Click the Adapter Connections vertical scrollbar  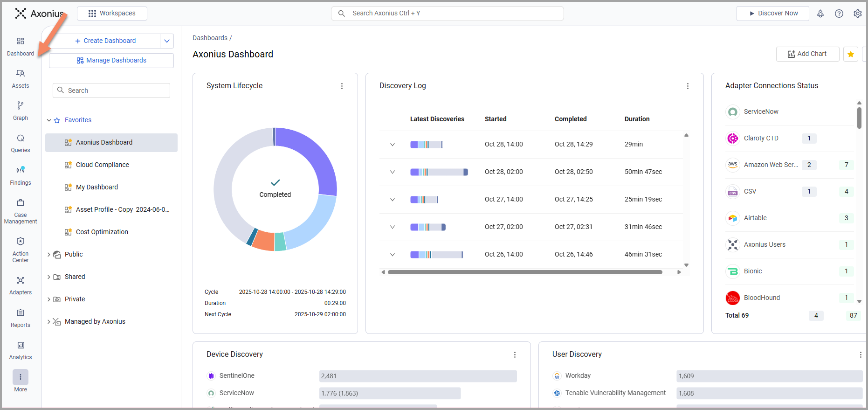(x=859, y=118)
